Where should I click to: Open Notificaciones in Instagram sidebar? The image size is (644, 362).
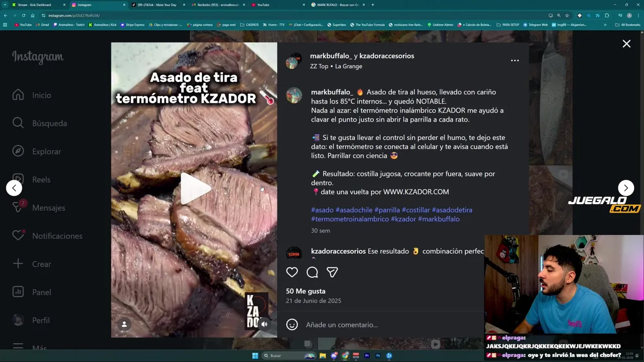[x=48, y=236]
